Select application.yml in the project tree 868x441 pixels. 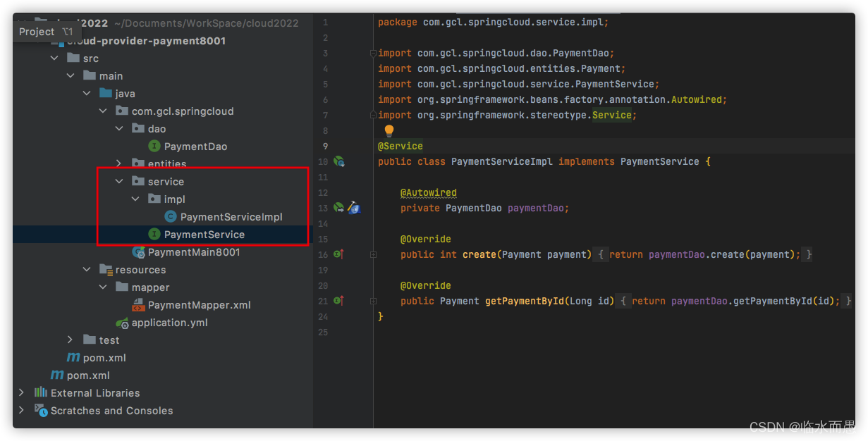pyautogui.click(x=170, y=323)
